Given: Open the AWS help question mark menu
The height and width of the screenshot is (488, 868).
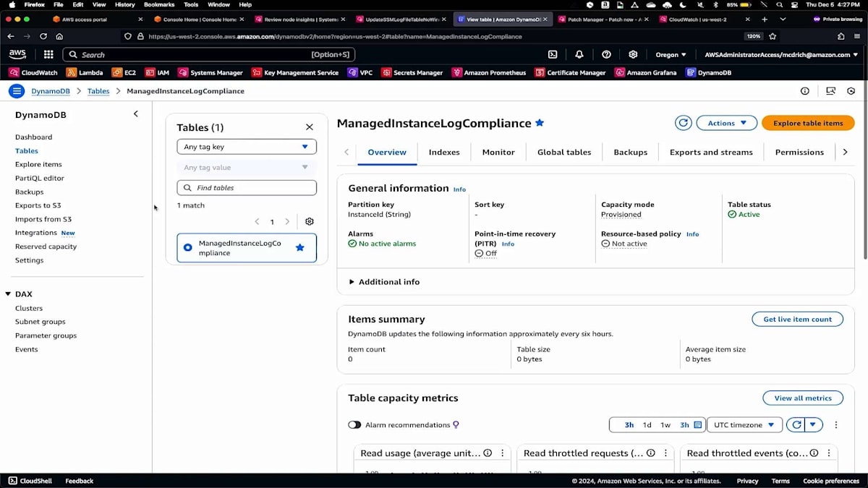Looking at the screenshot, I should 606,54.
